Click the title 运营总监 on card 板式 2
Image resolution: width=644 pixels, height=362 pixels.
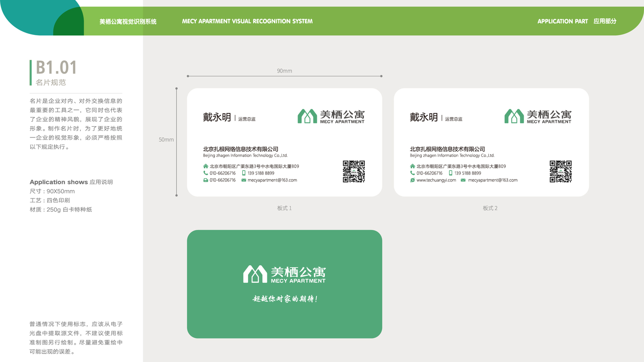coord(454,119)
